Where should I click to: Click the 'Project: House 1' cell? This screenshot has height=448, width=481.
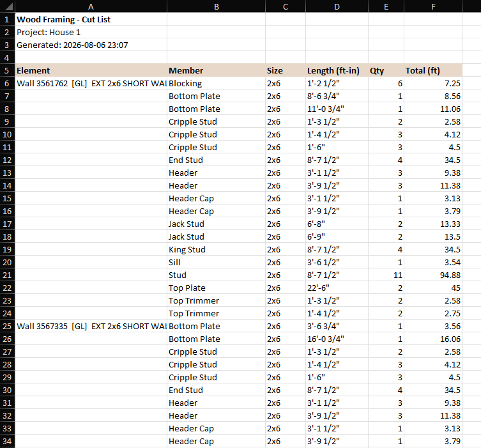pos(91,32)
